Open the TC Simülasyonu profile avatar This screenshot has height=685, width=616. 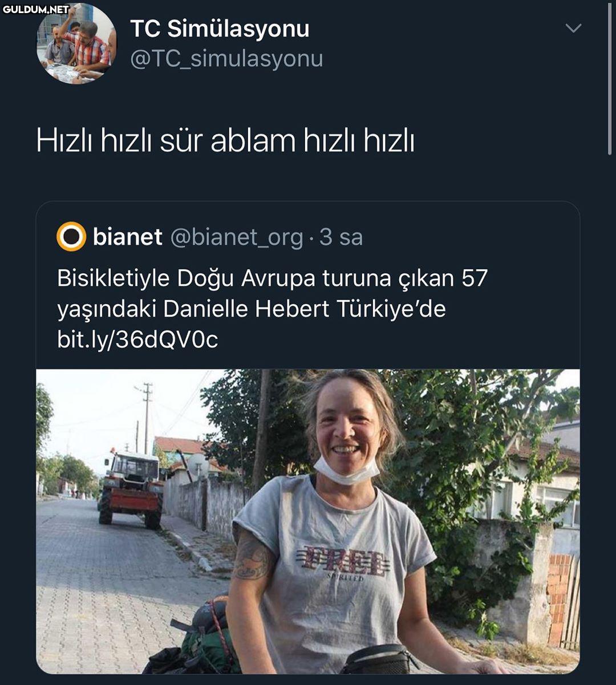coord(76,43)
